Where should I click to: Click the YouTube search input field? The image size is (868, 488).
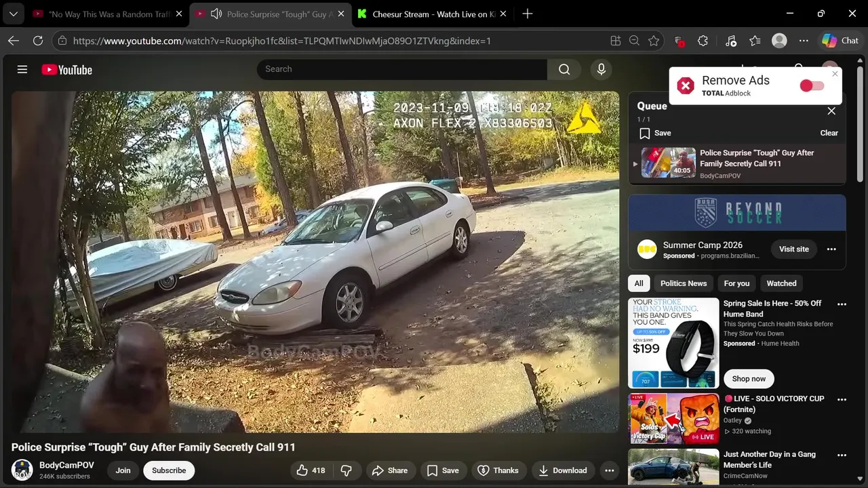pyautogui.click(x=402, y=69)
